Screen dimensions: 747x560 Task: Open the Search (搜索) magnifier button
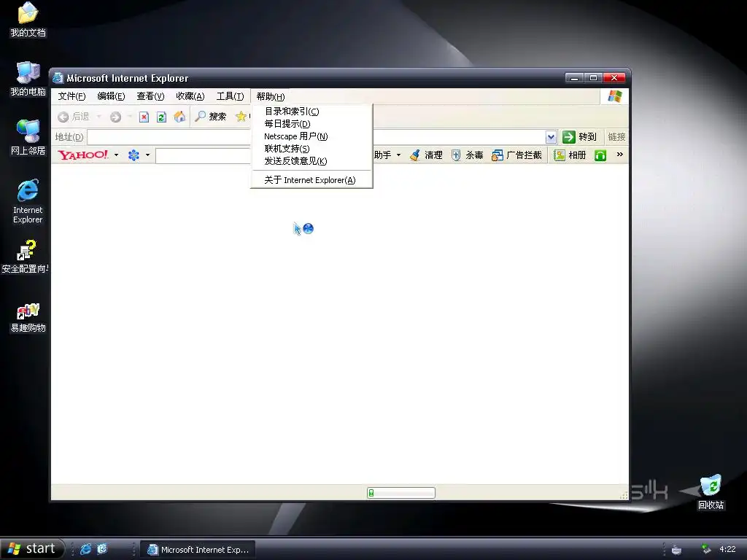coord(211,116)
